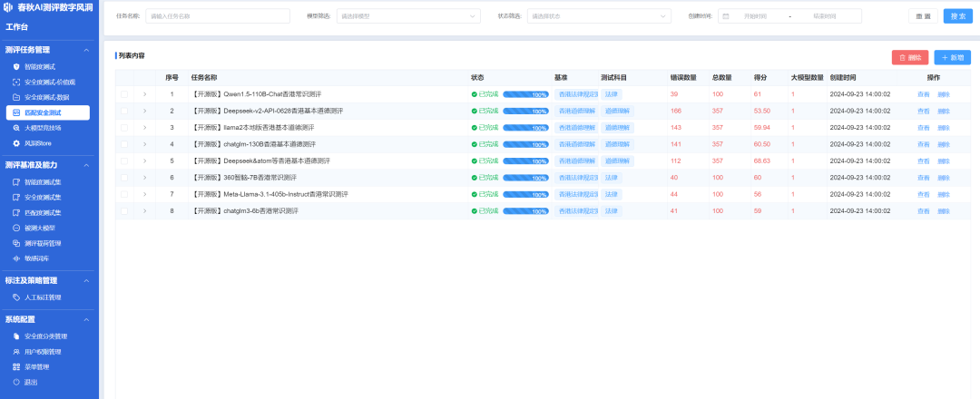Click the 人工标注管理 tag icon
Image resolution: width=980 pixels, height=399 pixels.
[16, 297]
